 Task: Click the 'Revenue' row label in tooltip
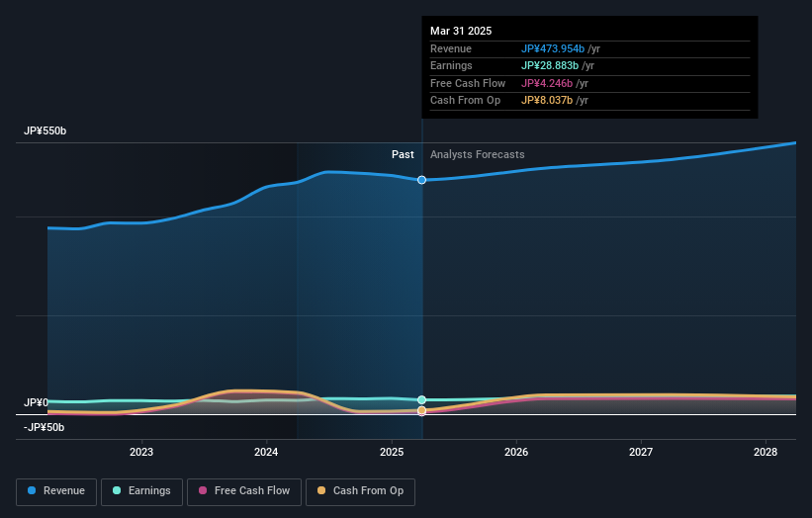(x=451, y=48)
